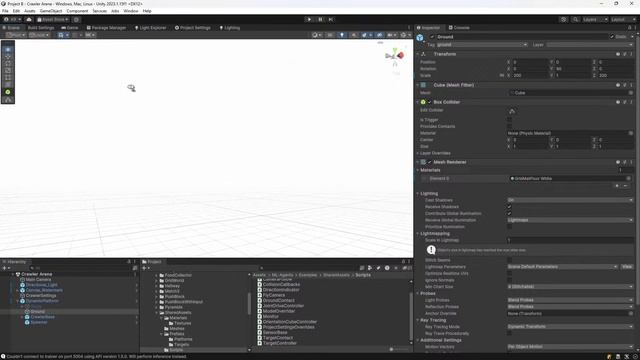The width and height of the screenshot is (640, 360).
Task: Open the GameObject menu
Action: [x=51, y=11]
